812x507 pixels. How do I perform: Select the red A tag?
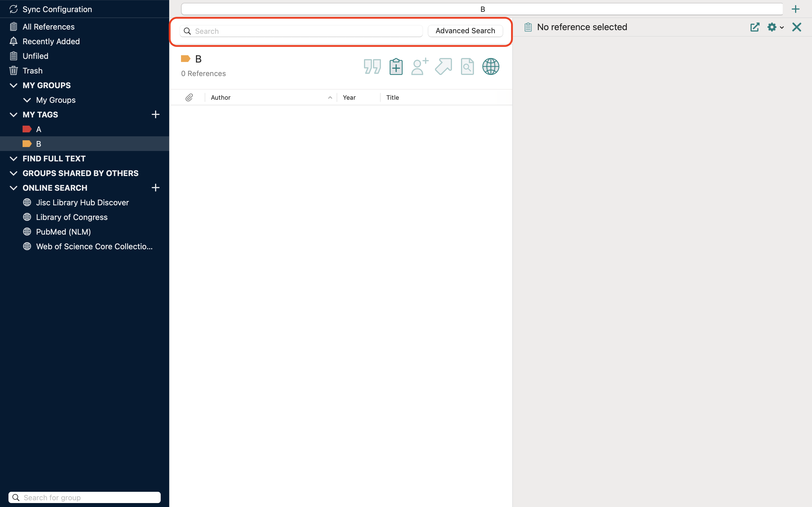(38, 129)
